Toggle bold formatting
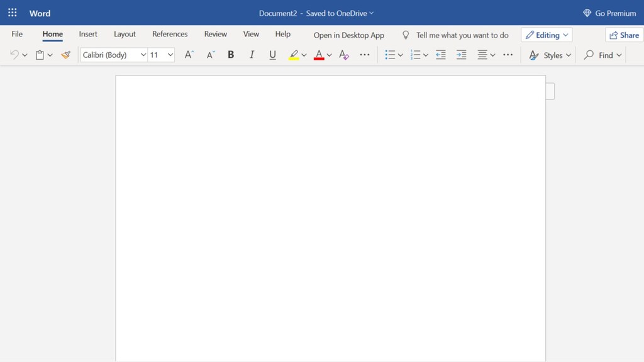The width and height of the screenshot is (644, 362). [x=231, y=55]
